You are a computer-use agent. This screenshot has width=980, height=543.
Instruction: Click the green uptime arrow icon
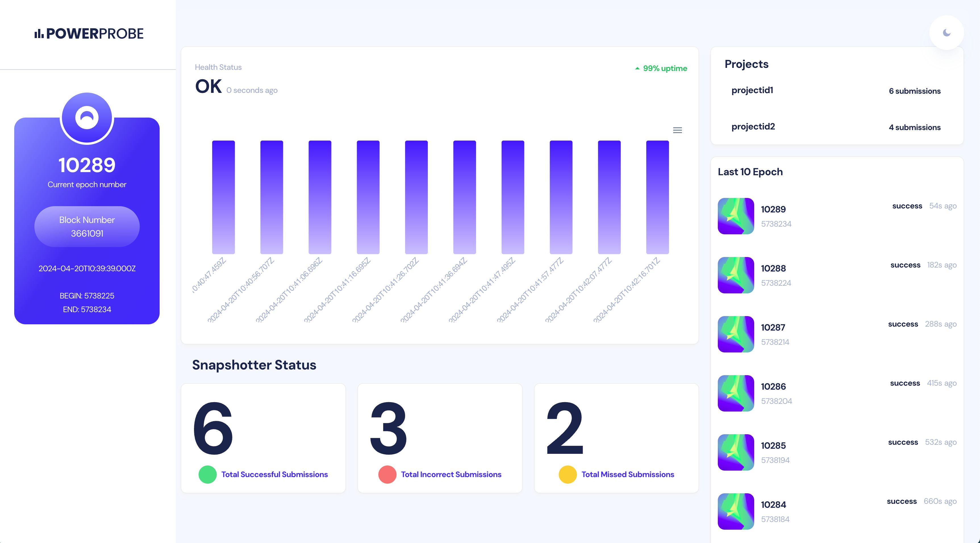point(637,68)
